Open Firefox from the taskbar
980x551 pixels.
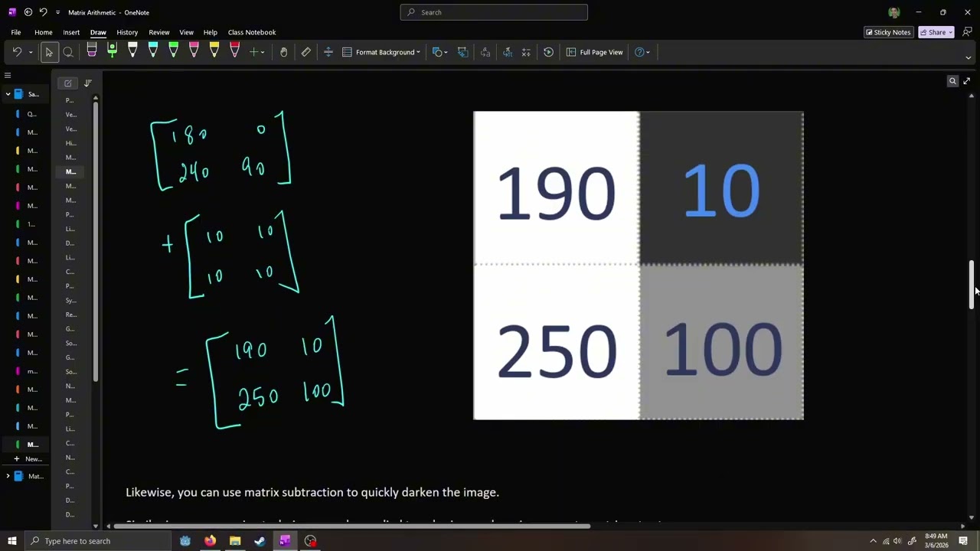(210, 541)
